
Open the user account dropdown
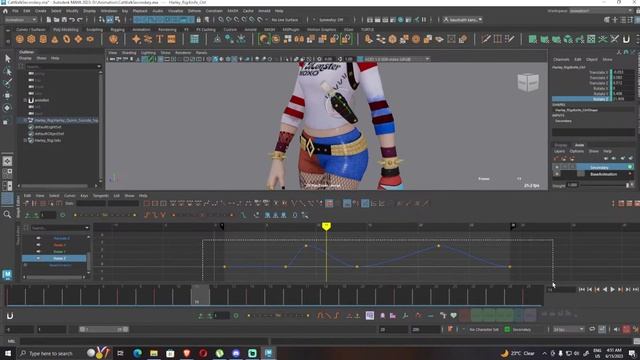click(x=463, y=20)
